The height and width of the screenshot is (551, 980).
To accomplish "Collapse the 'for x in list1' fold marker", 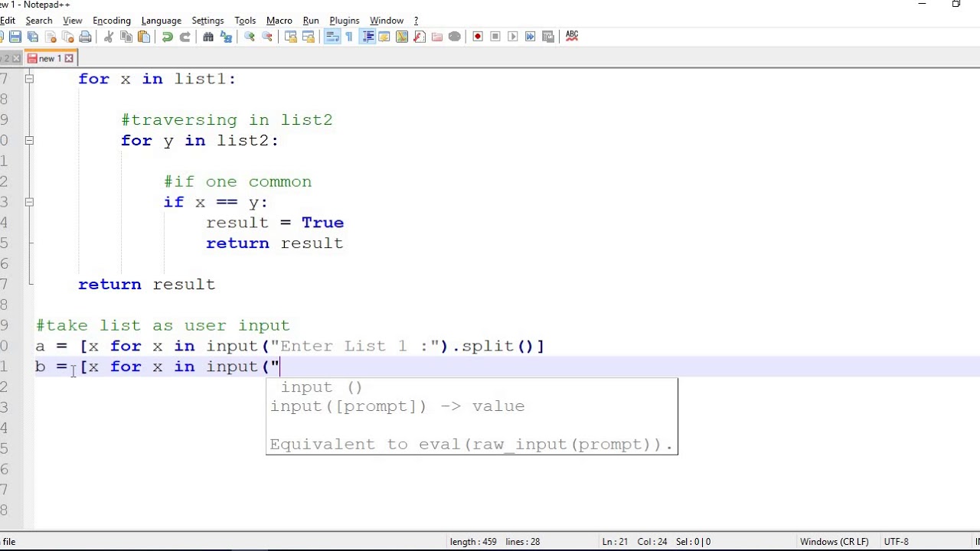I will (29, 78).
